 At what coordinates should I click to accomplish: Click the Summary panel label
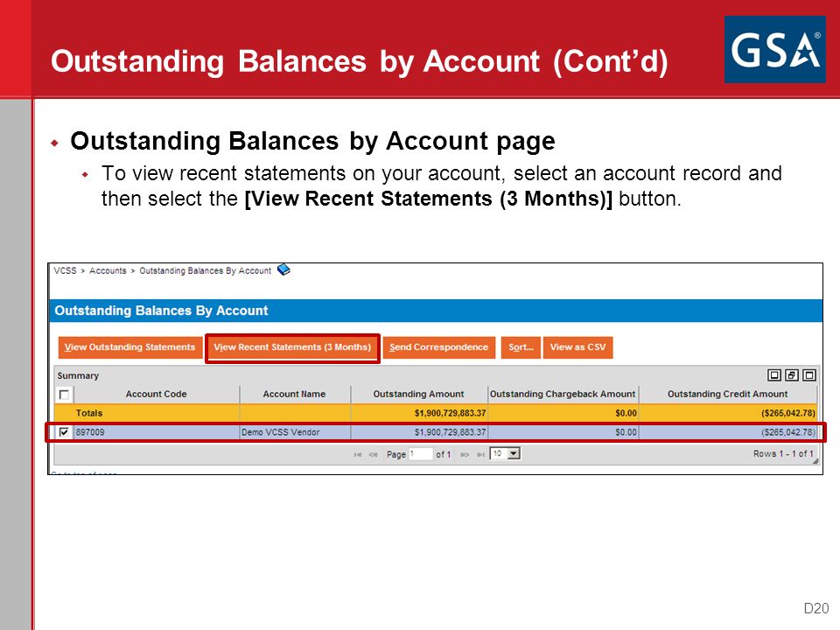point(78,375)
